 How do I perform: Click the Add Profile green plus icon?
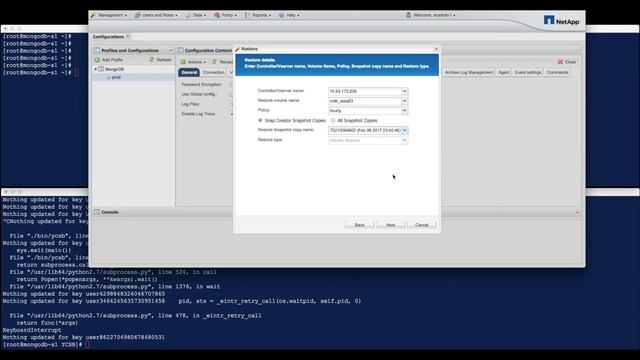coord(97,60)
